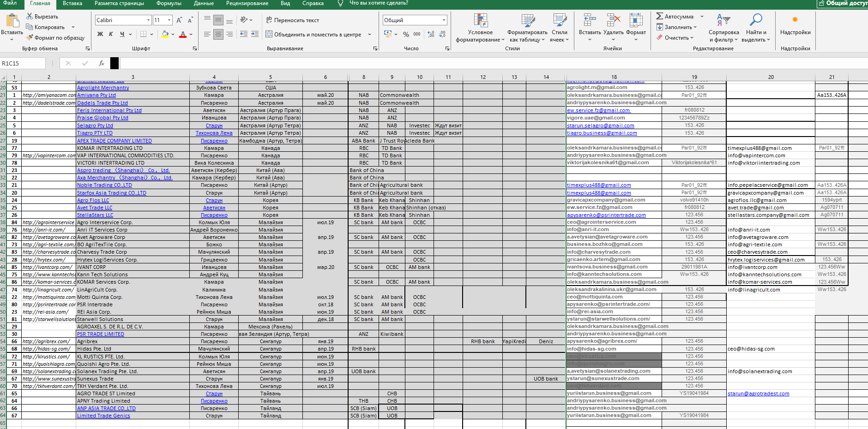Click Increase Decimal icon
This screenshot has width=868, height=429.
click(431, 34)
